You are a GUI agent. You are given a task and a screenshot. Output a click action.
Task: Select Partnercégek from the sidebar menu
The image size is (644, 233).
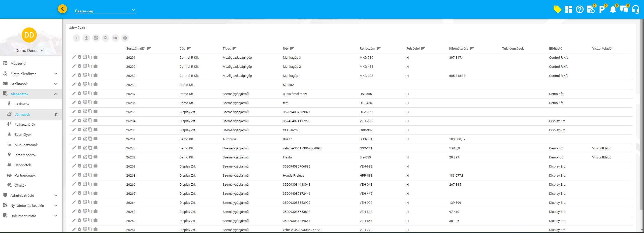[25, 175]
